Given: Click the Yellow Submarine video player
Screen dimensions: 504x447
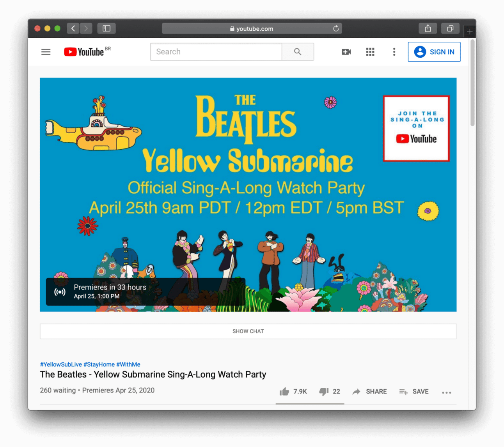Looking at the screenshot, I should pyautogui.click(x=248, y=194).
